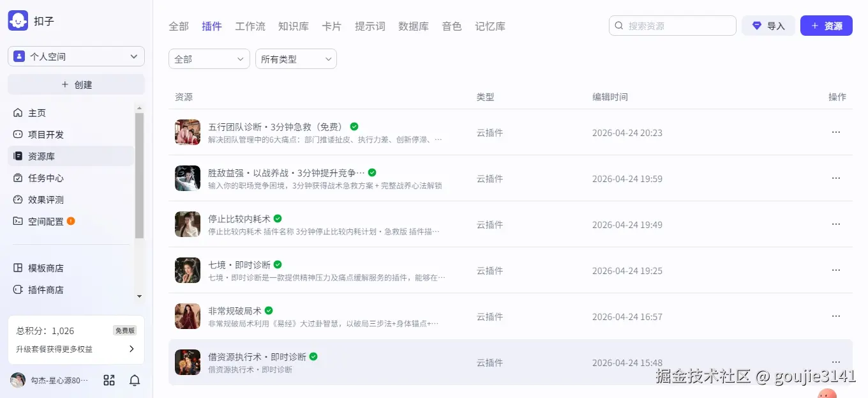Open the 插件商店 from the sidebar
The height and width of the screenshot is (398, 868).
tap(47, 289)
